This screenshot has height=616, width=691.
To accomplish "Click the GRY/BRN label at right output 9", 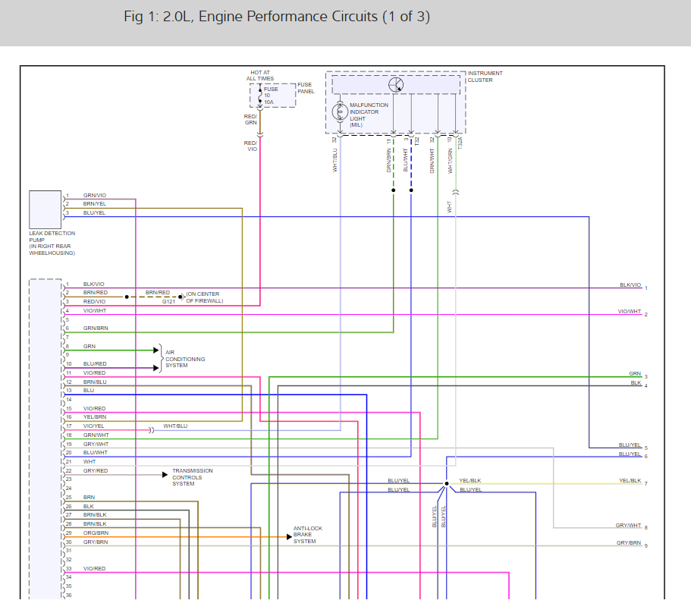I will (629, 543).
